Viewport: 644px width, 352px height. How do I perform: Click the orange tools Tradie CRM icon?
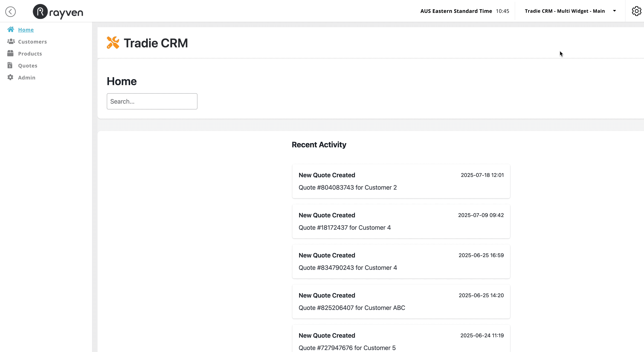point(113,42)
